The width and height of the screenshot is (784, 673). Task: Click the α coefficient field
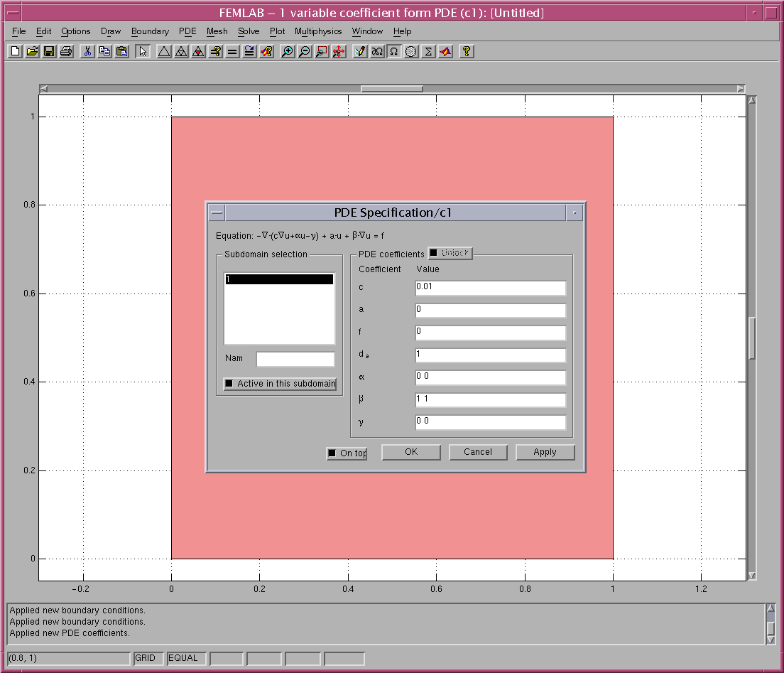tap(491, 377)
